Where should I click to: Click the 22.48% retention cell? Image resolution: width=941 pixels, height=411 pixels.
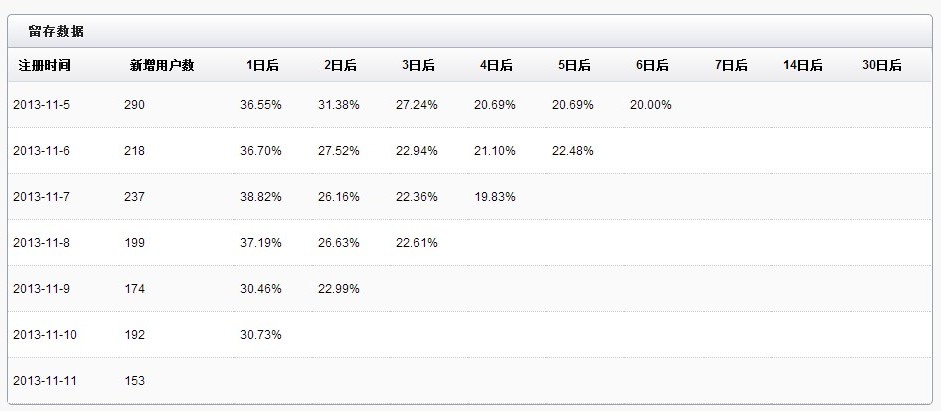tap(573, 151)
